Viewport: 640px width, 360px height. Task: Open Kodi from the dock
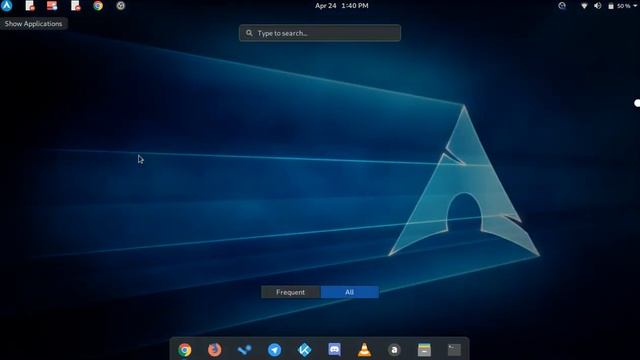pos(304,350)
